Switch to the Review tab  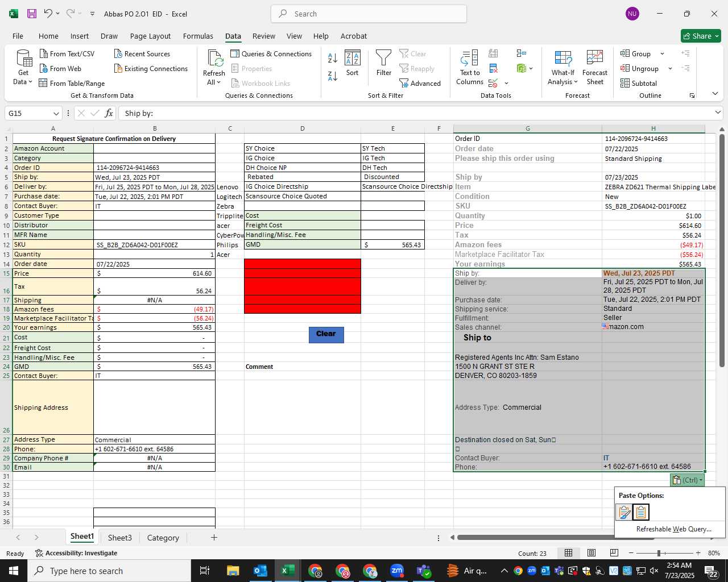[264, 36]
